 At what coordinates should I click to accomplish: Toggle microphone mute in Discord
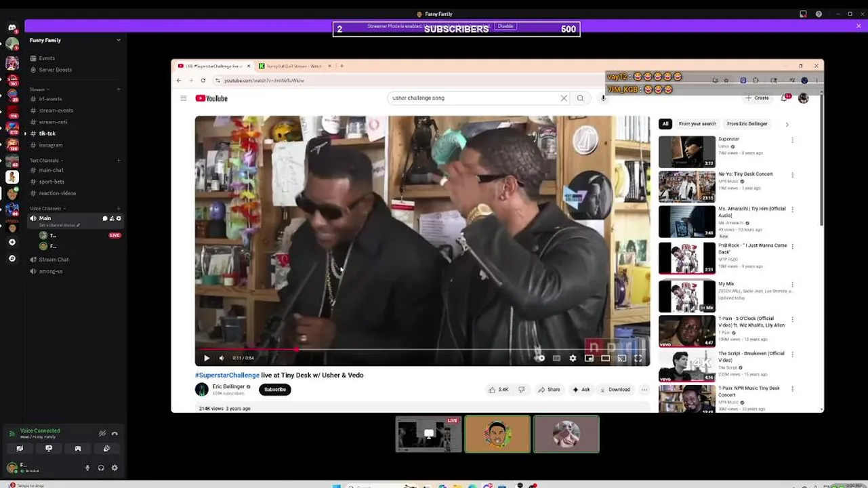pyautogui.click(x=87, y=468)
